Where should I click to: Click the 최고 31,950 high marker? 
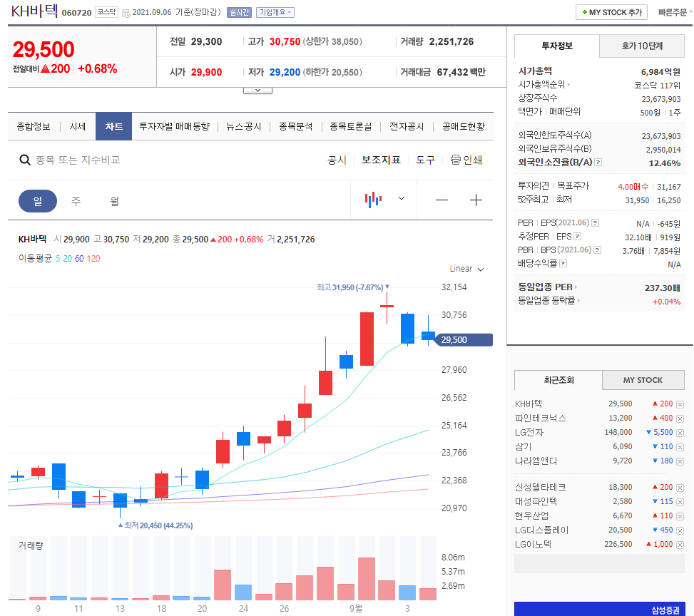(353, 287)
